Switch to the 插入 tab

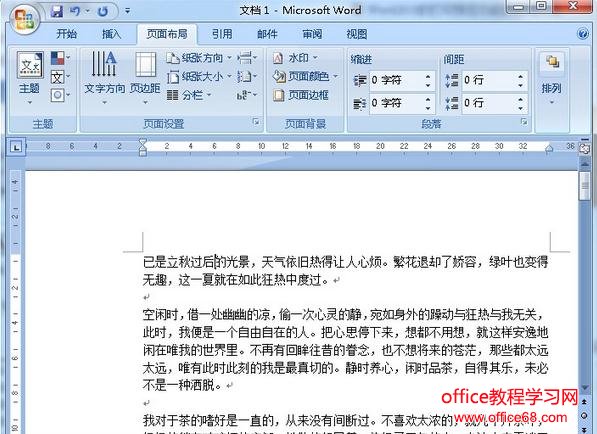[x=111, y=34]
